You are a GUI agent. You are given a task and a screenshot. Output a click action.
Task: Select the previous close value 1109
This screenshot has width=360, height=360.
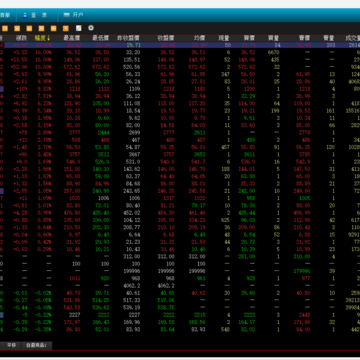pos(135,89)
